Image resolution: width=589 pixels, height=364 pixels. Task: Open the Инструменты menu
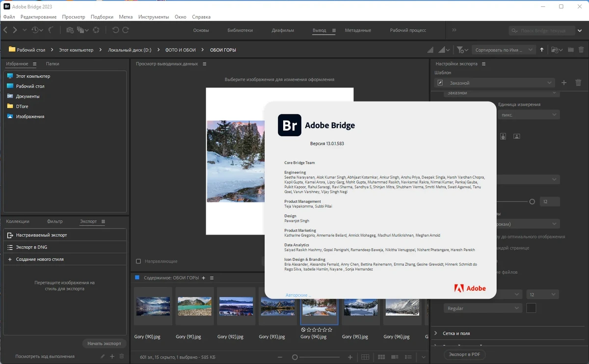(154, 17)
